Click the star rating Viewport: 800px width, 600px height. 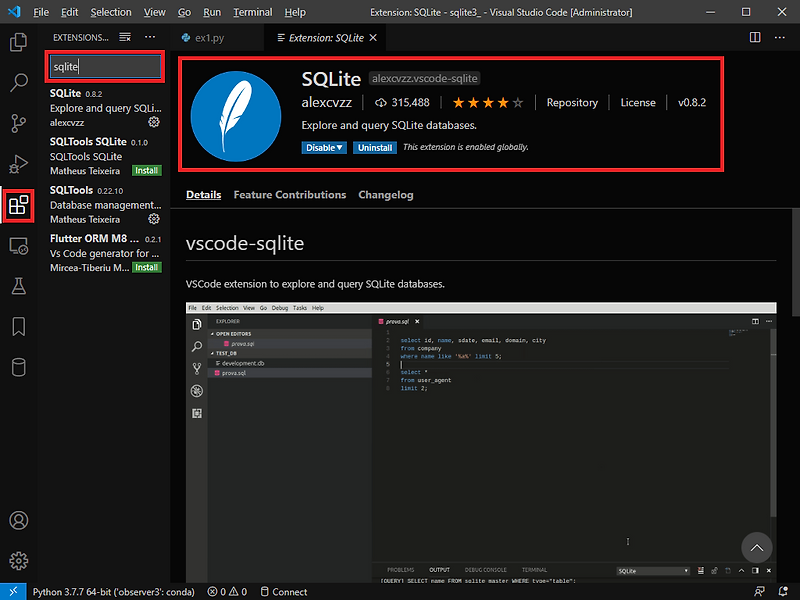(488, 103)
